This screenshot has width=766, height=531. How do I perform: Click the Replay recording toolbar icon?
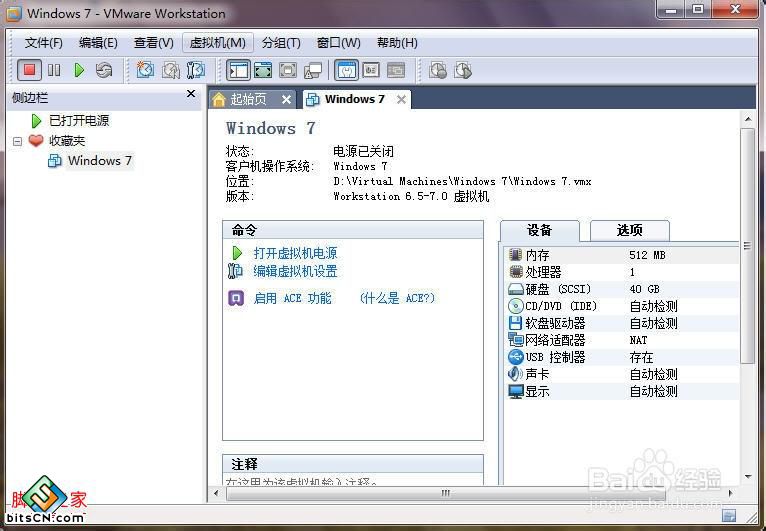point(463,70)
